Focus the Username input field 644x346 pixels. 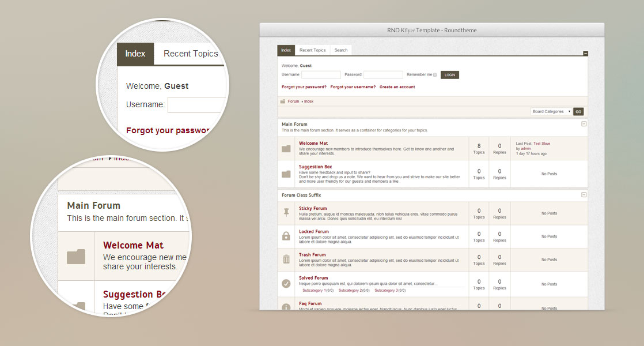[321, 75]
